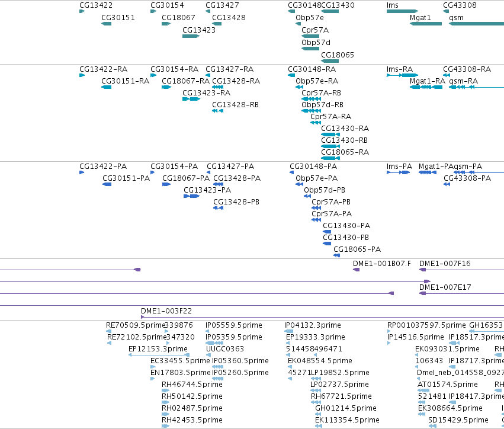Select protein CG13422-PA label
Screen dimensions: 504x429
tap(103, 167)
